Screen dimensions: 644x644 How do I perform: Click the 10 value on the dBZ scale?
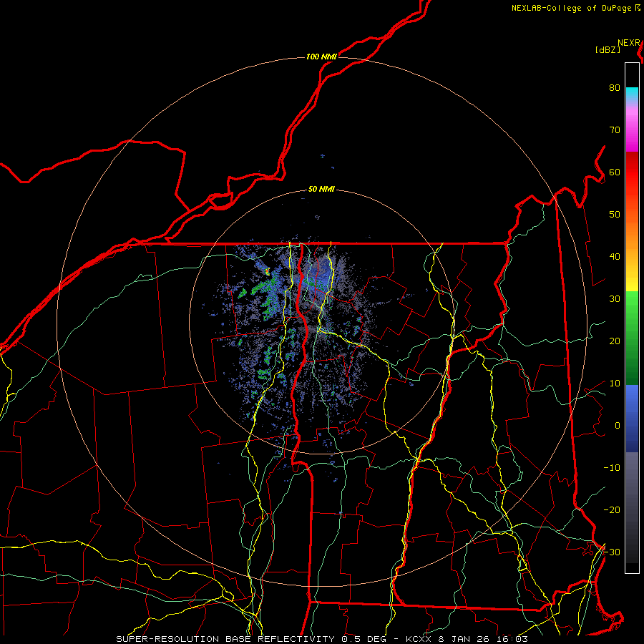(x=615, y=384)
